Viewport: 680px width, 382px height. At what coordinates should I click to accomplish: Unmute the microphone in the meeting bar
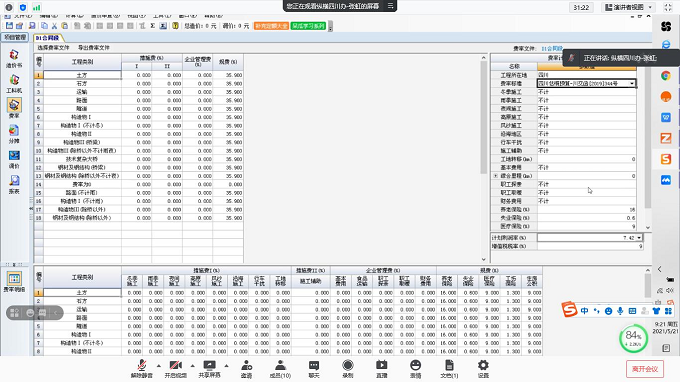click(x=141, y=369)
